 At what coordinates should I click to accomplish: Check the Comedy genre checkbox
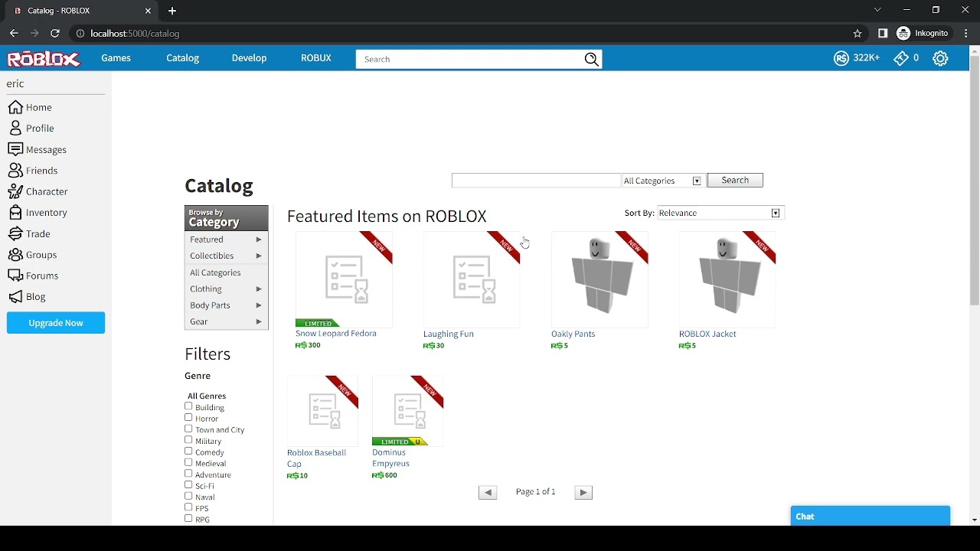tap(188, 452)
